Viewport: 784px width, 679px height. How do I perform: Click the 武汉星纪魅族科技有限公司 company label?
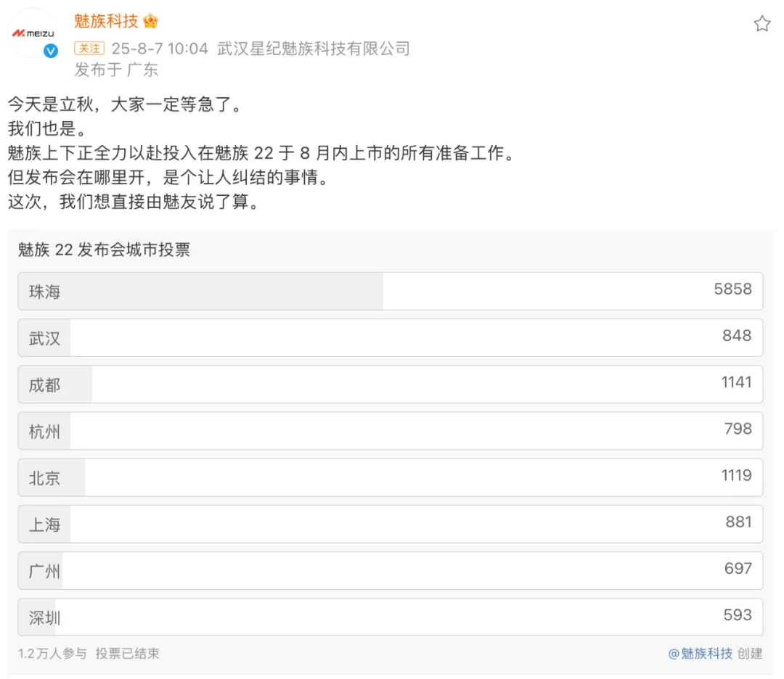[x=314, y=49]
